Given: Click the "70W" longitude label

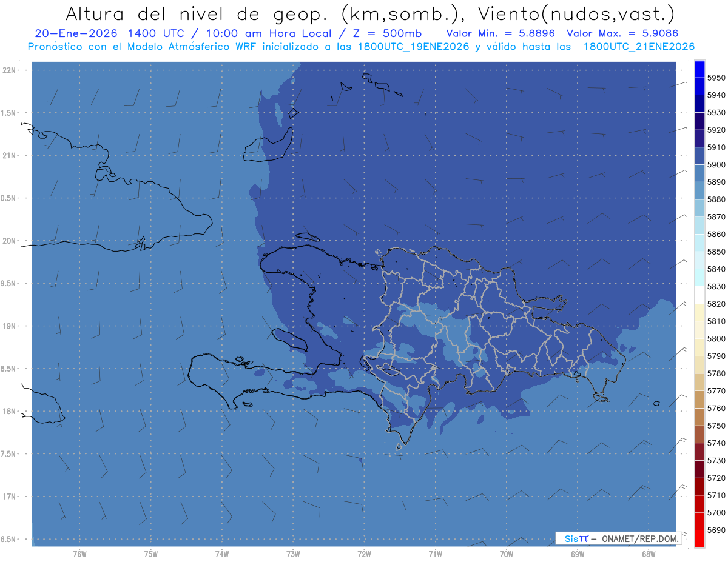Looking at the screenshot, I should (507, 554).
